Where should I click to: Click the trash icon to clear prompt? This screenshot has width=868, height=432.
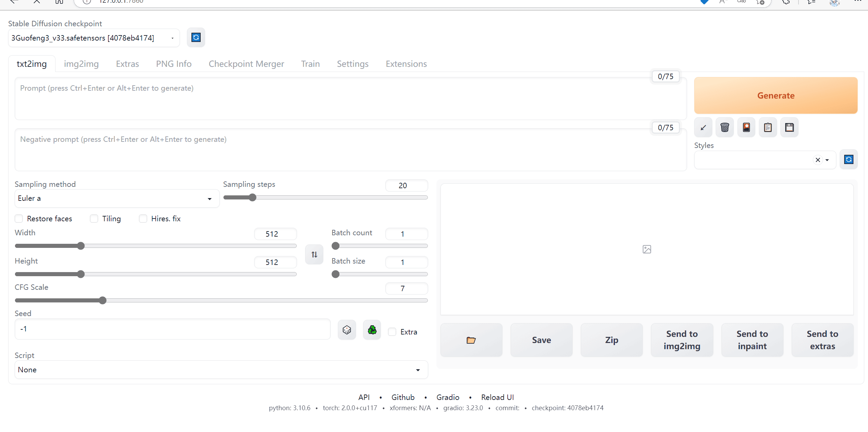(725, 128)
